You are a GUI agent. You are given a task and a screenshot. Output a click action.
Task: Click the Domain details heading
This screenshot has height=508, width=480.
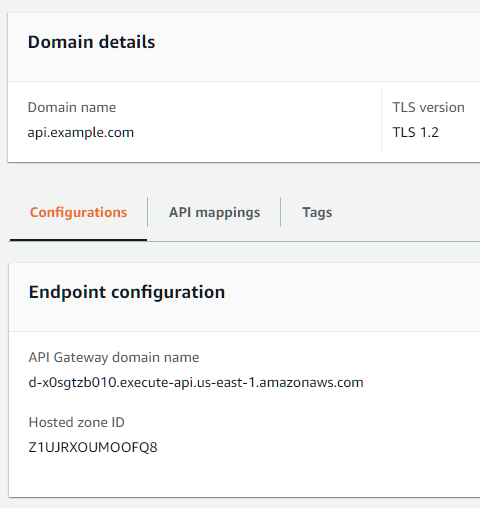click(92, 42)
